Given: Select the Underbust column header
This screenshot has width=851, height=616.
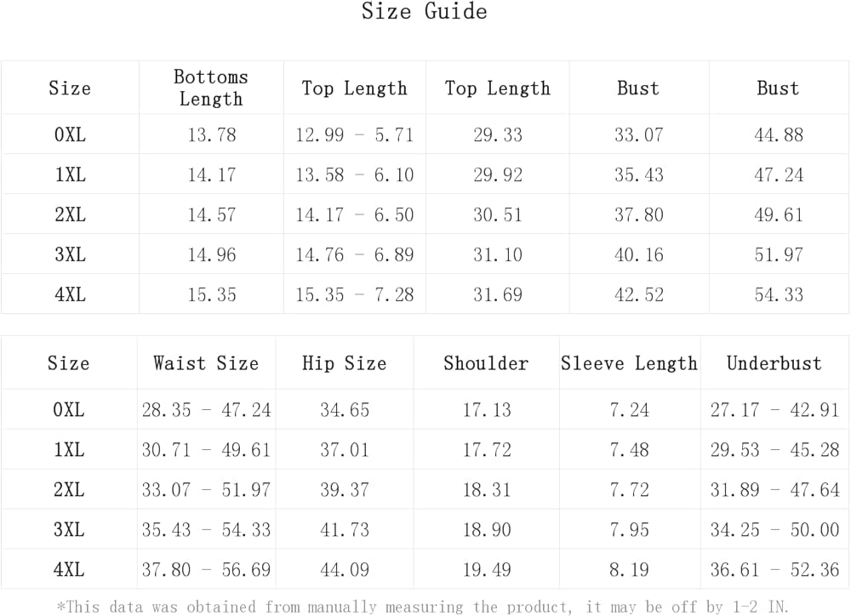Looking at the screenshot, I should click(x=774, y=363).
